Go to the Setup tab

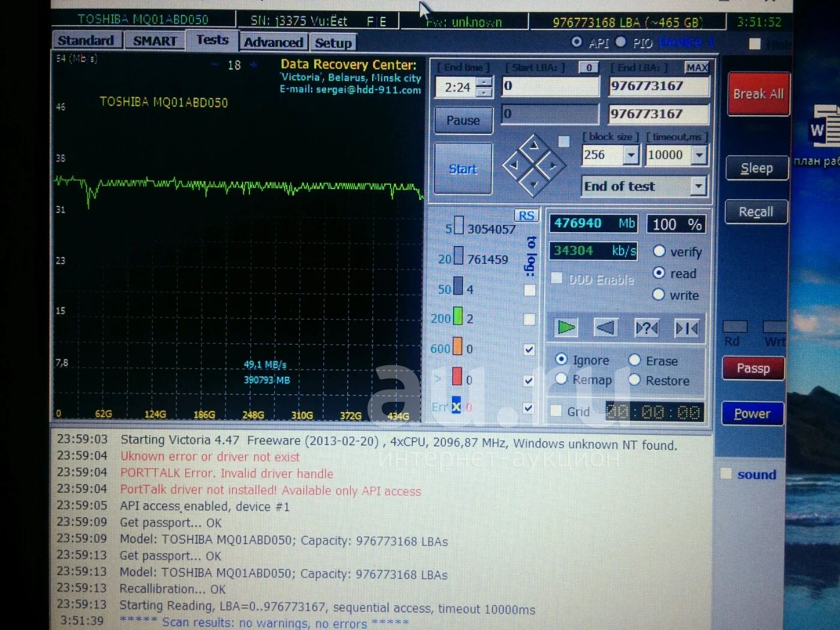333,43
